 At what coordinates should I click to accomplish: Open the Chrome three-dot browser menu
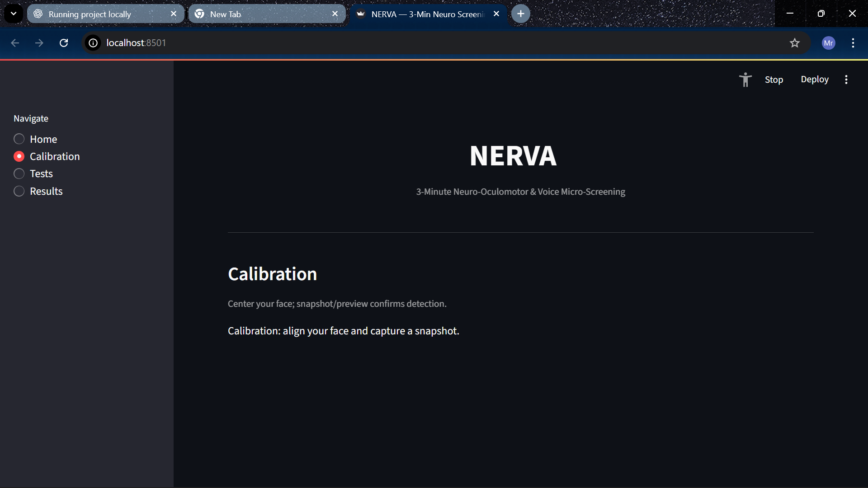[x=853, y=43]
